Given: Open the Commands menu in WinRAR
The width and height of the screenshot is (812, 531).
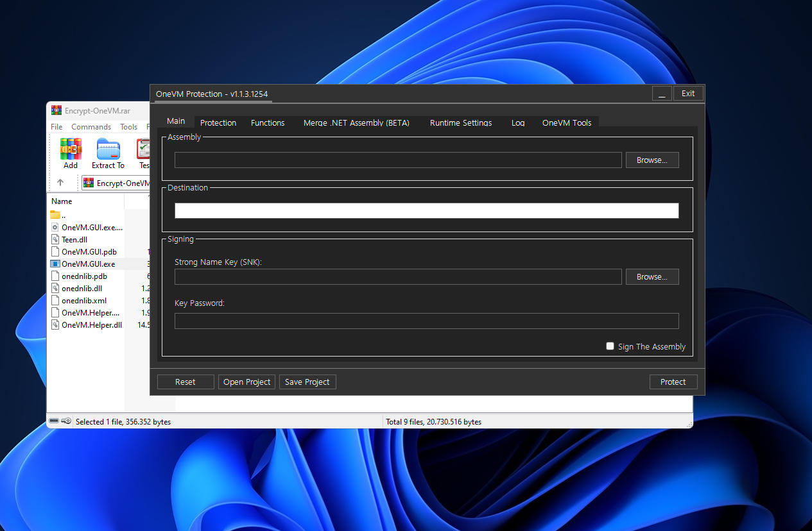Looking at the screenshot, I should coord(91,127).
